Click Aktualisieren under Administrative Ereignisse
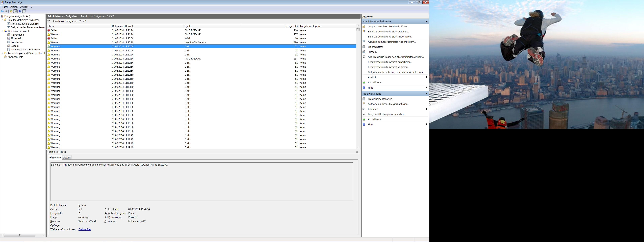 [375, 82]
